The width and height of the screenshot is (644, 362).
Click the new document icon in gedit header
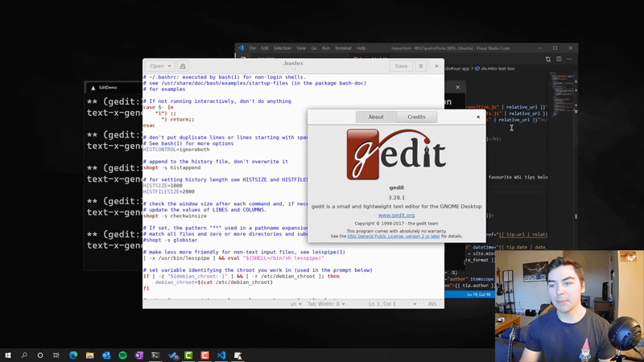[x=183, y=66]
